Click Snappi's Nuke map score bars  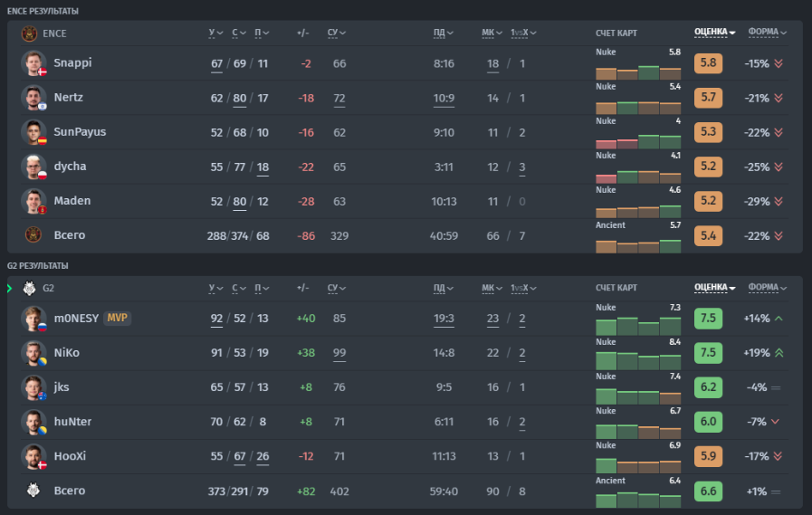pyautogui.click(x=638, y=72)
